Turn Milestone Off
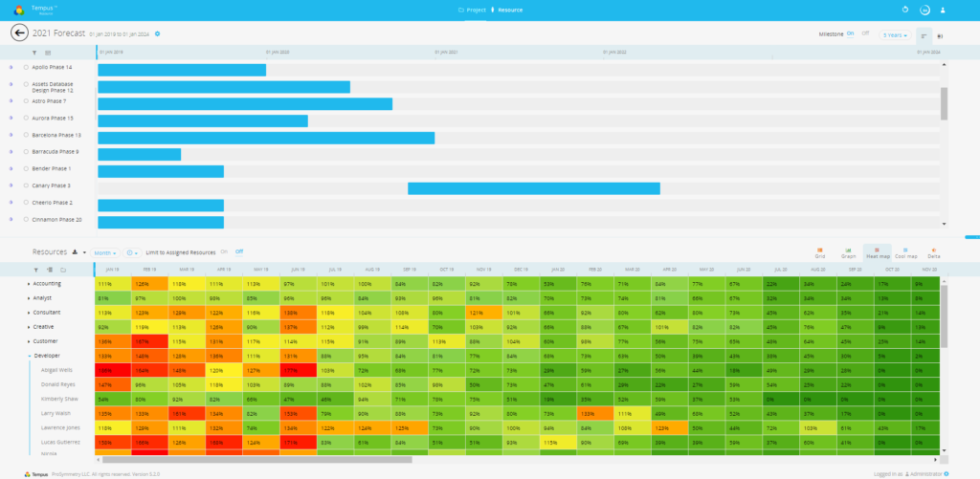This screenshot has height=479, width=980. click(x=865, y=33)
